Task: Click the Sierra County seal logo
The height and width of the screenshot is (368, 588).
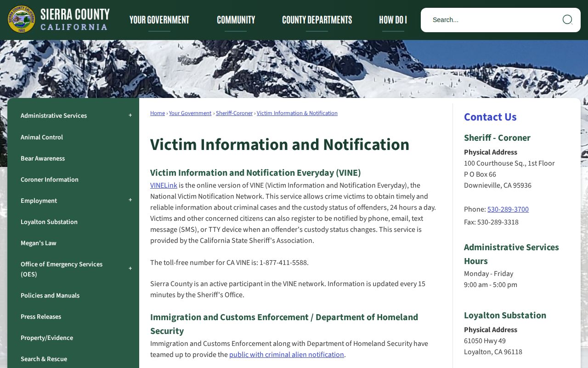Action: pos(21,19)
